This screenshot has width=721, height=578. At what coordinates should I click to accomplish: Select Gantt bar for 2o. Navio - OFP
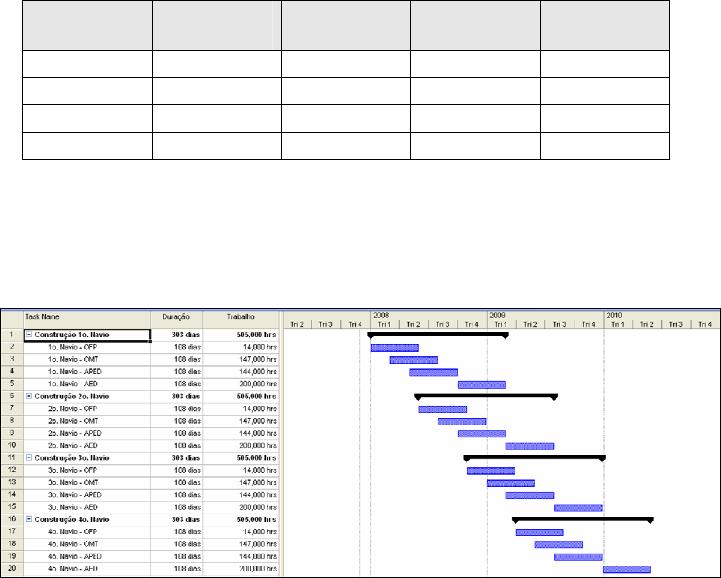click(x=442, y=409)
